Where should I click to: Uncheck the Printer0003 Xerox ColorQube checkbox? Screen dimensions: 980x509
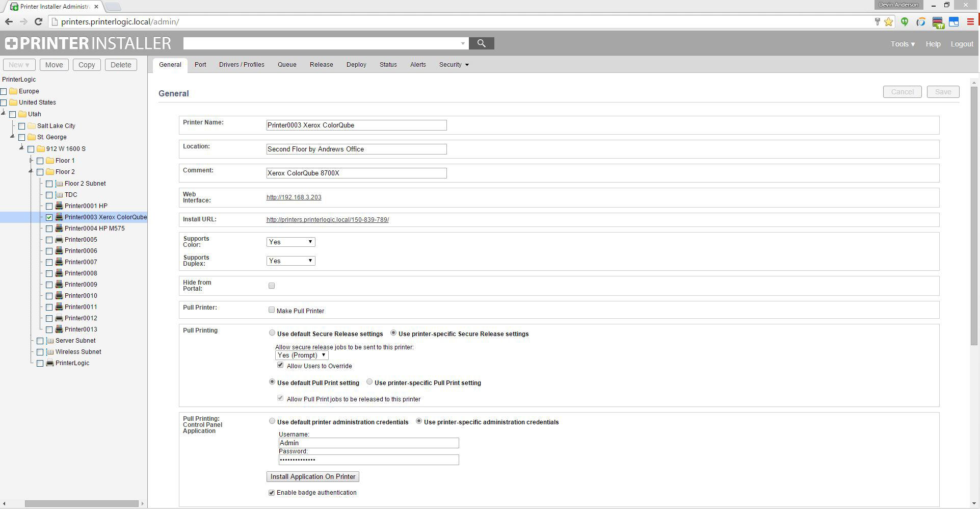(49, 217)
